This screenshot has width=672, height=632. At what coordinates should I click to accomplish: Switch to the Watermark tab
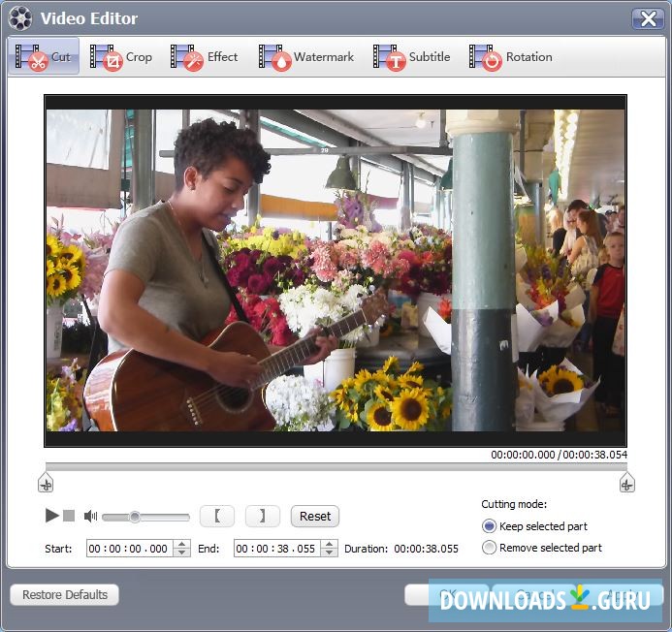[x=306, y=57]
